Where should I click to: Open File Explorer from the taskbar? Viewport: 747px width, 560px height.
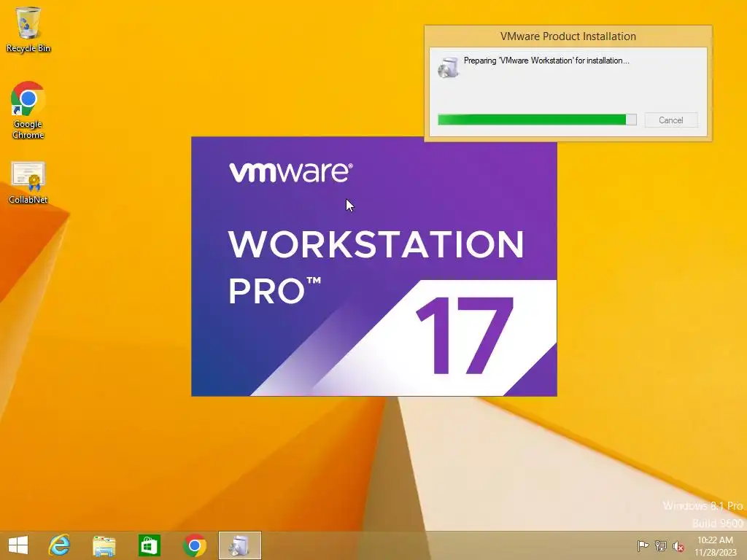104,545
